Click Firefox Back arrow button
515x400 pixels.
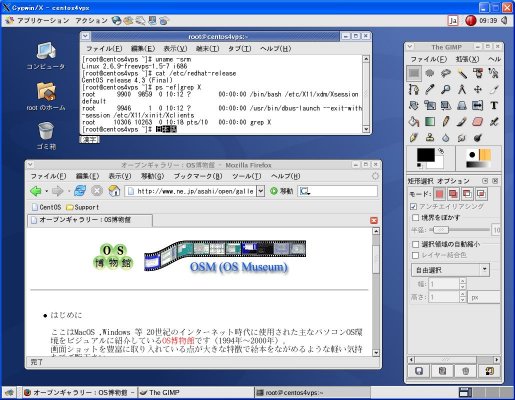[x=36, y=191]
